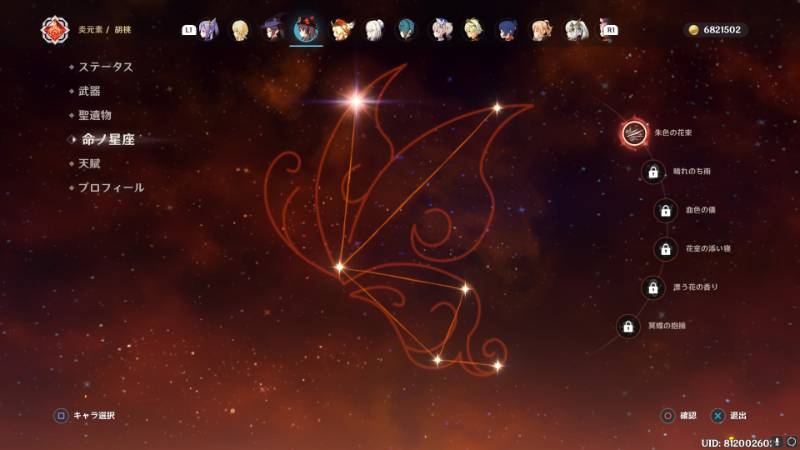Open the 天賦 menu item
Viewport: 800px width, 450px height.
coord(89,164)
